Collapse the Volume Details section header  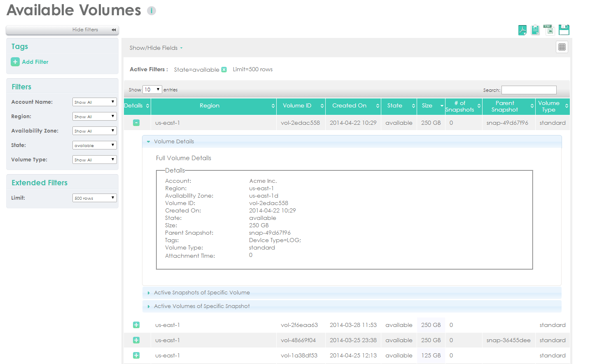174,142
